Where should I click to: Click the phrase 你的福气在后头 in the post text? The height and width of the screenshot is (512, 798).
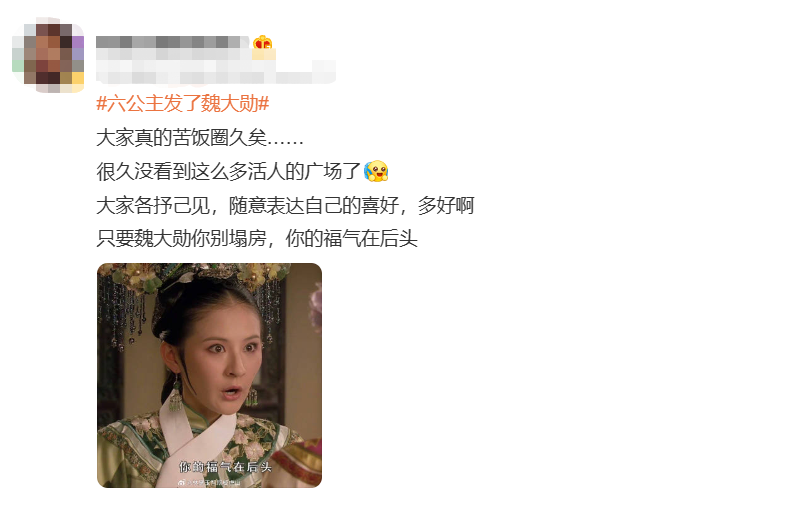click(x=351, y=238)
